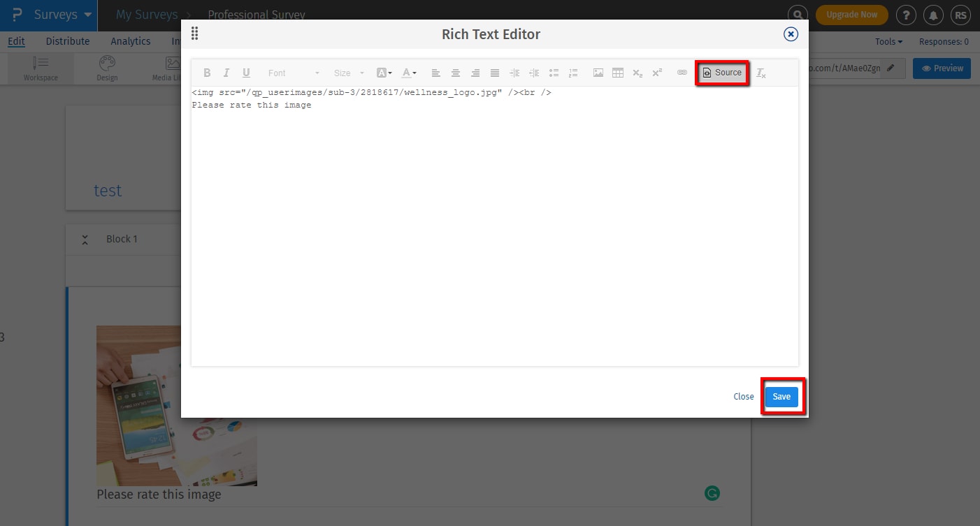
Task: Open the background color dropdown
Action: point(384,73)
